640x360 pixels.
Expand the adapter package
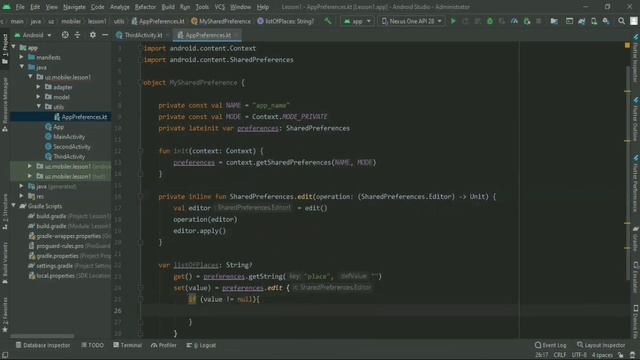[38, 87]
